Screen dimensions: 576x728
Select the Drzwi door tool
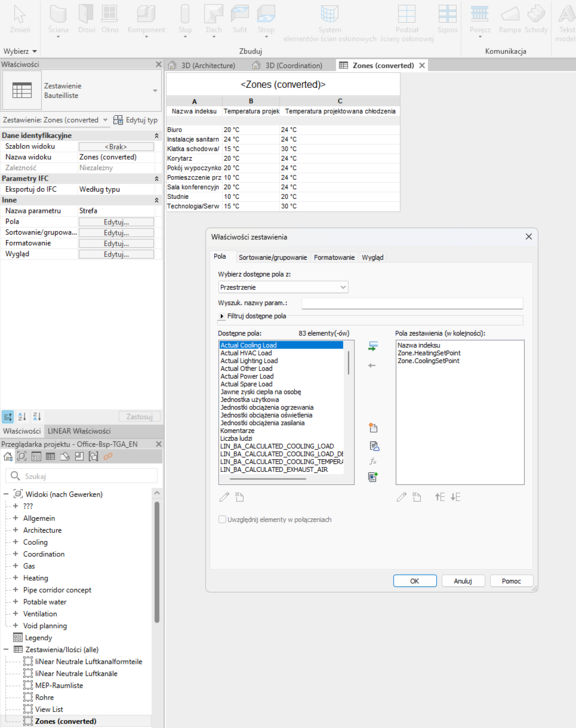coord(86,20)
